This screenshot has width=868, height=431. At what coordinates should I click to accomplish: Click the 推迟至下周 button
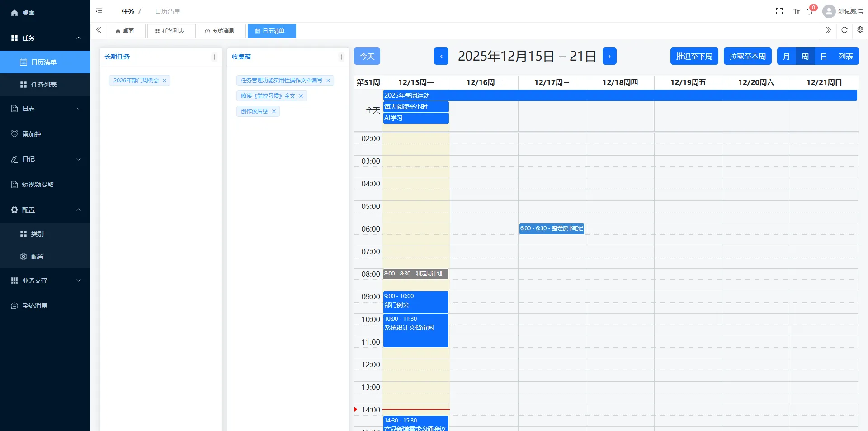pos(694,57)
